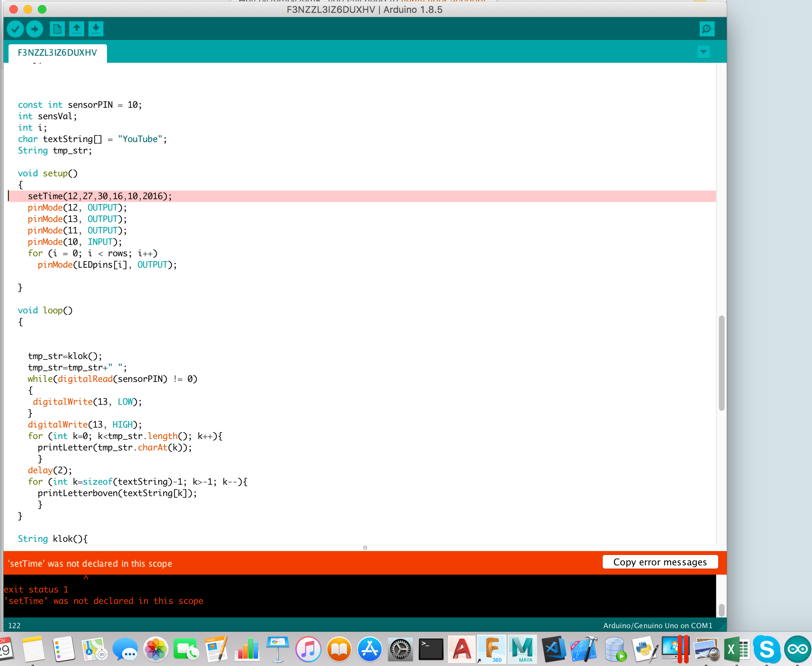
Task: Open the App Store from the dock
Action: tap(369, 649)
